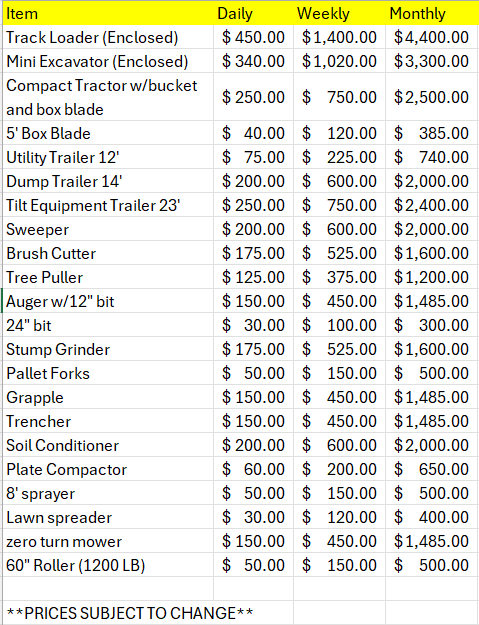Select the Compact Tractor w/bucket item cell
Image resolution: width=479 pixels, height=625 pixels.
(108, 97)
